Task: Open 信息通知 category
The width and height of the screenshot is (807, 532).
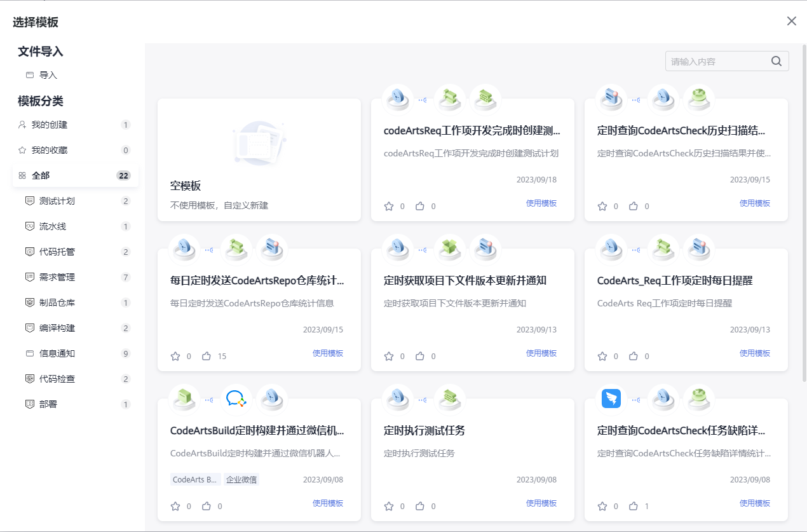Action: coord(76,353)
